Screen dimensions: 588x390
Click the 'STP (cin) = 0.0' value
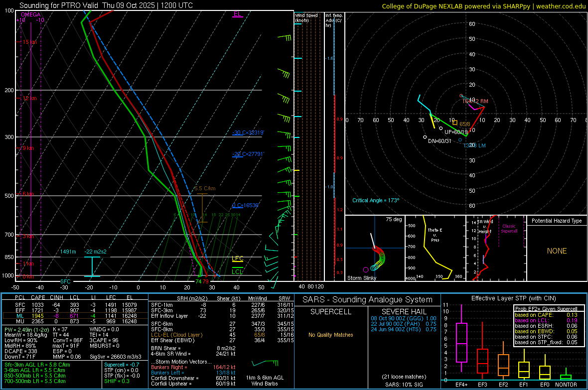pyautogui.click(x=121, y=370)
